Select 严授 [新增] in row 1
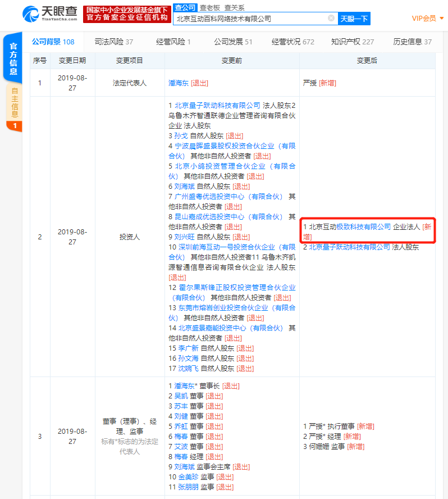Viewport: 448px width, 499px height. tap(319, 83)
